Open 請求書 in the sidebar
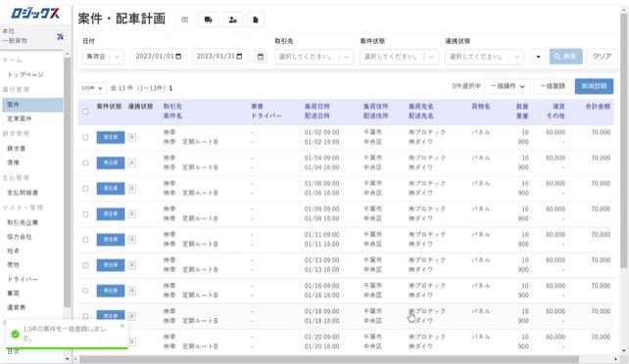This screenshot has height=364, width=629. click(x=16, y=148)
